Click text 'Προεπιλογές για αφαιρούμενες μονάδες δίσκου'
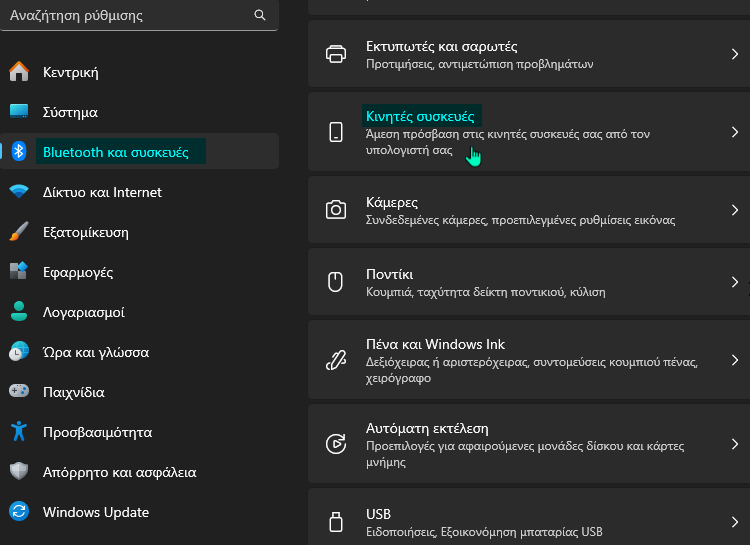 (x=495, y=446)
